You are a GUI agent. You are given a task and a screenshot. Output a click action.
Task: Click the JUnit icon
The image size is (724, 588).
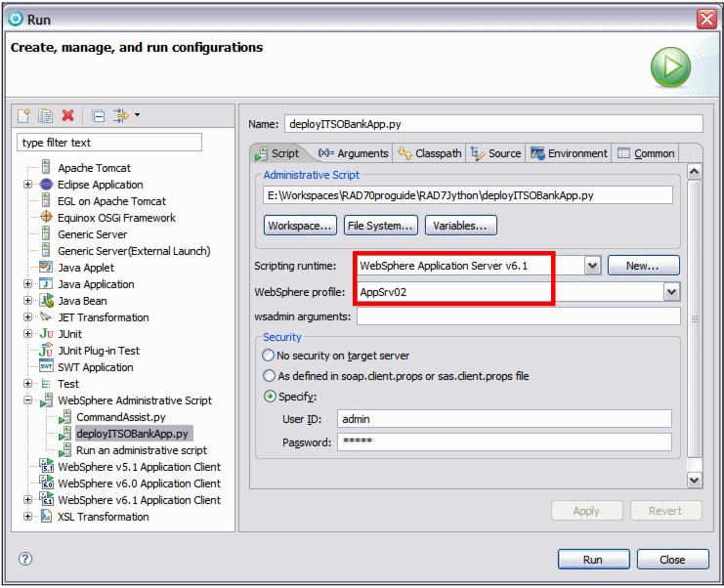pyautogui.click(x=47, y=333)
